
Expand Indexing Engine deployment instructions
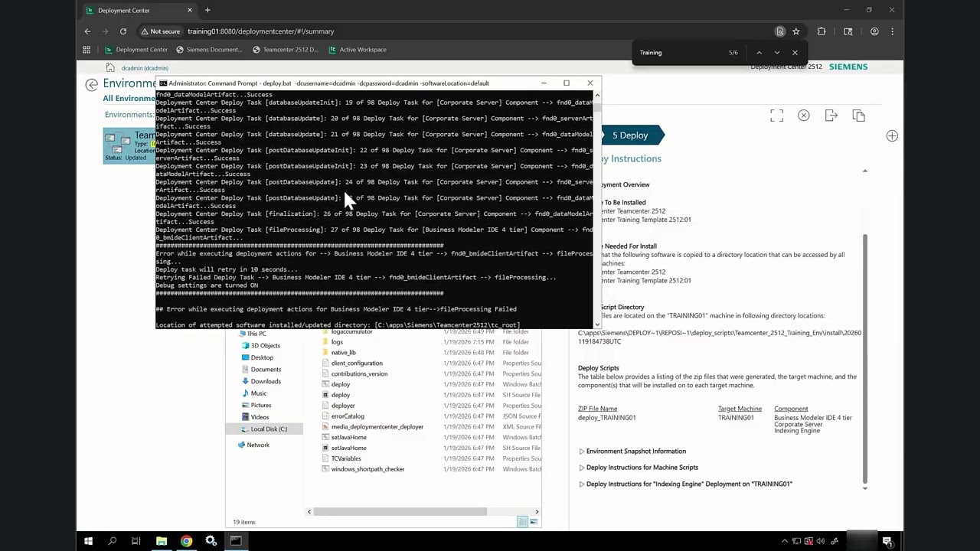582,484
